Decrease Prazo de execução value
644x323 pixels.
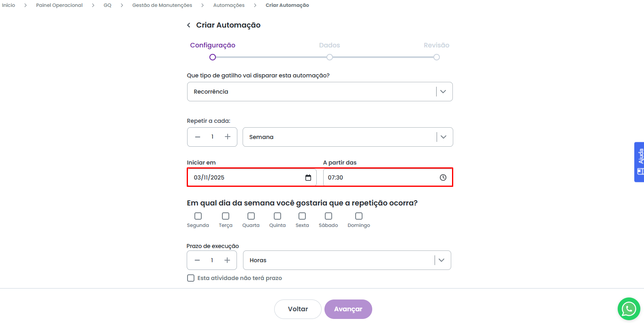[x=197, y=260]
